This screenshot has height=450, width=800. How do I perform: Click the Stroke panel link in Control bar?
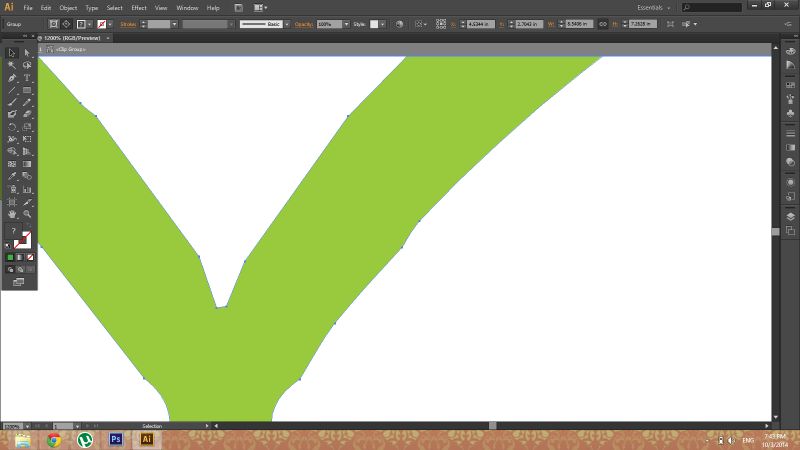(x=128, y=24)
